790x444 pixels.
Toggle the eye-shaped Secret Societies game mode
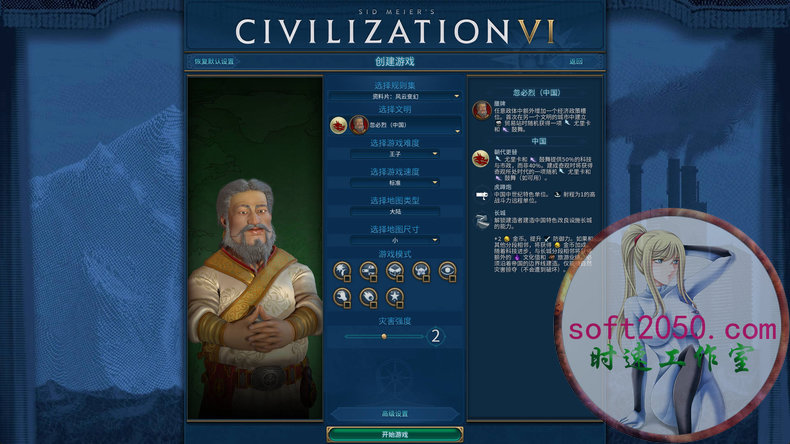pyautogui.click(x=447, y=271)
